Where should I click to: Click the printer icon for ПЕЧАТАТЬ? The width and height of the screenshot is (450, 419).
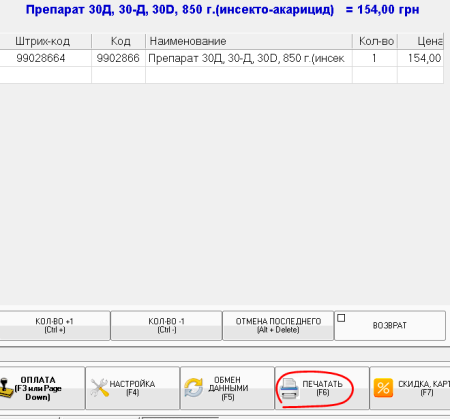coord(289,388)
